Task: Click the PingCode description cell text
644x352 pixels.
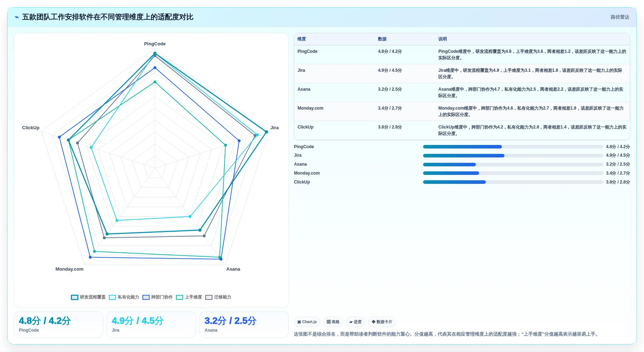Action: tap(532, 55)
